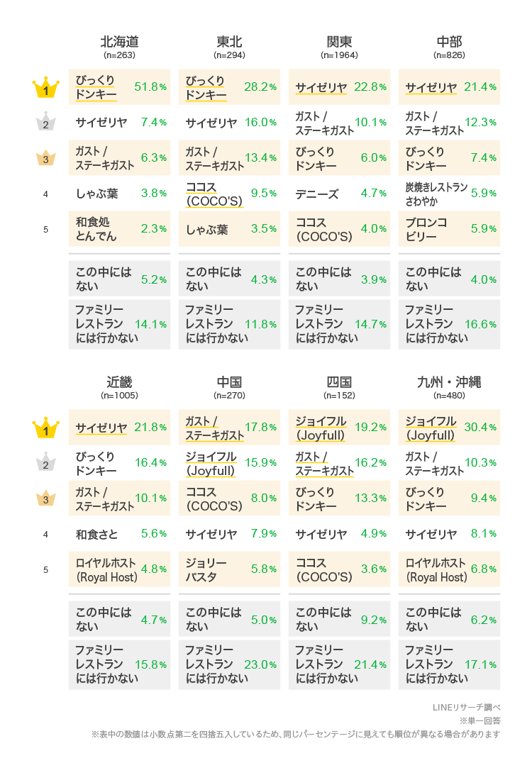Click the 51.8% value for びっくりドンキー
The height and width of the screenshot is (758, 532).
[x=150, y=87]
